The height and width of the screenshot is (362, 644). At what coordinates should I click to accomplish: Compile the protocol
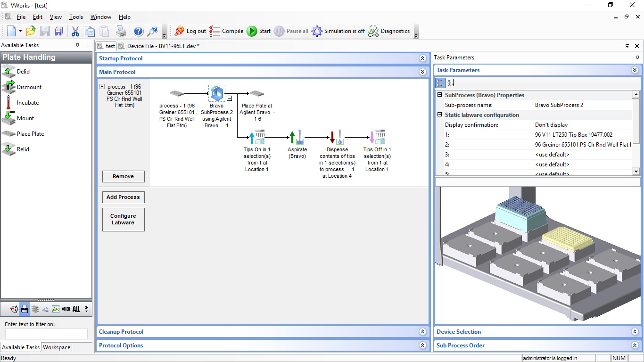pyautogui.click(x=226, y=31)
